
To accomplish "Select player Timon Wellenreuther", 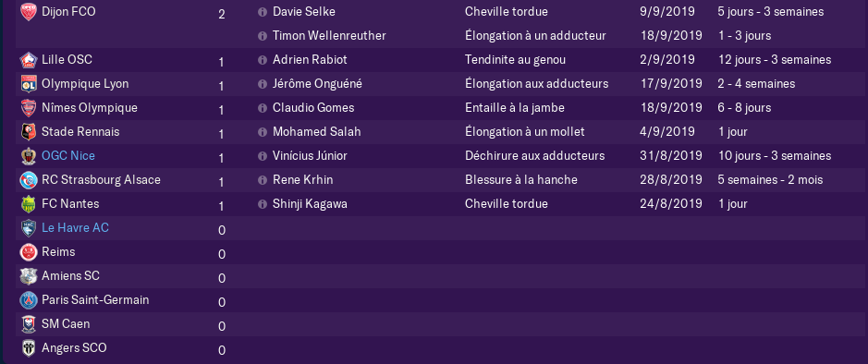I will pos(329,36).
